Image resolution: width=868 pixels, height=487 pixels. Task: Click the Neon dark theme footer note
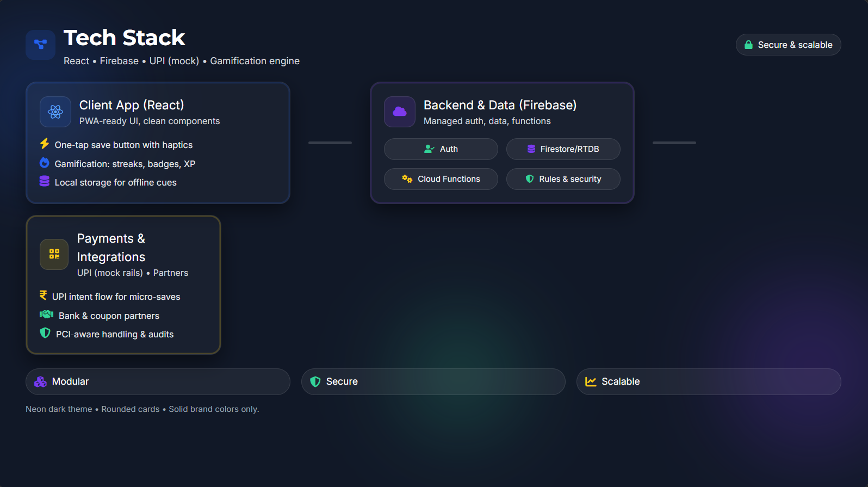(x=142, y=409)
